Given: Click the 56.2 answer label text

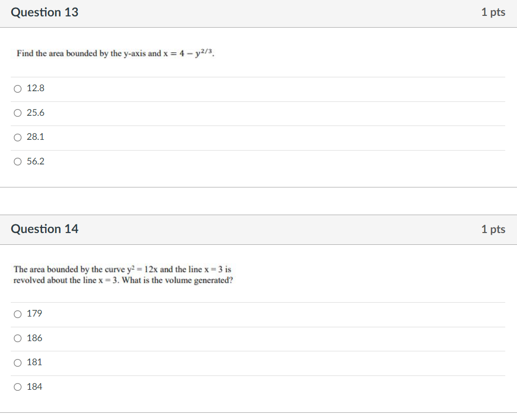Looking at the screenshot, I should (x=35, y=161).
